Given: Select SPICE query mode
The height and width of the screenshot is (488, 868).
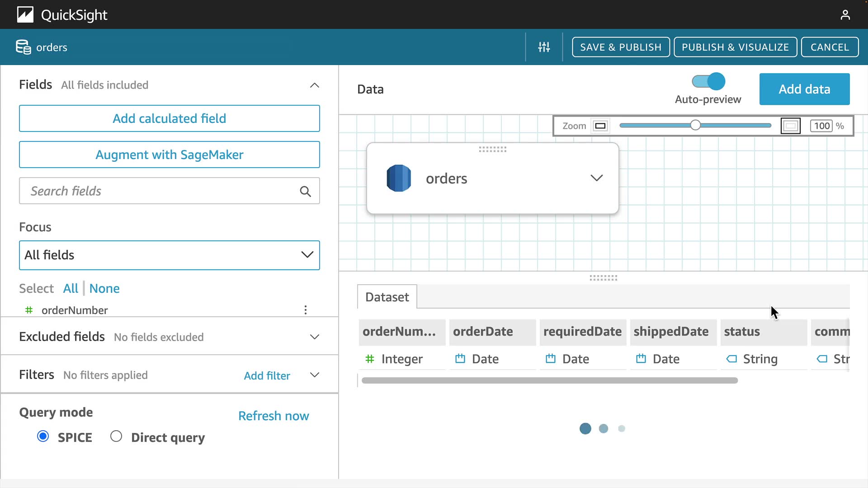Looking at the screenshot, I should pos(43,436).
